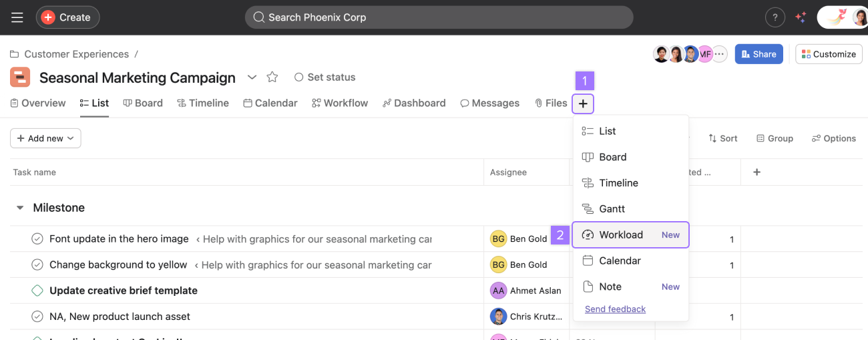This screenshot has width=868, height=340.
Task: Click the Search Phoenix Corp field
Action: click(439, 17)
